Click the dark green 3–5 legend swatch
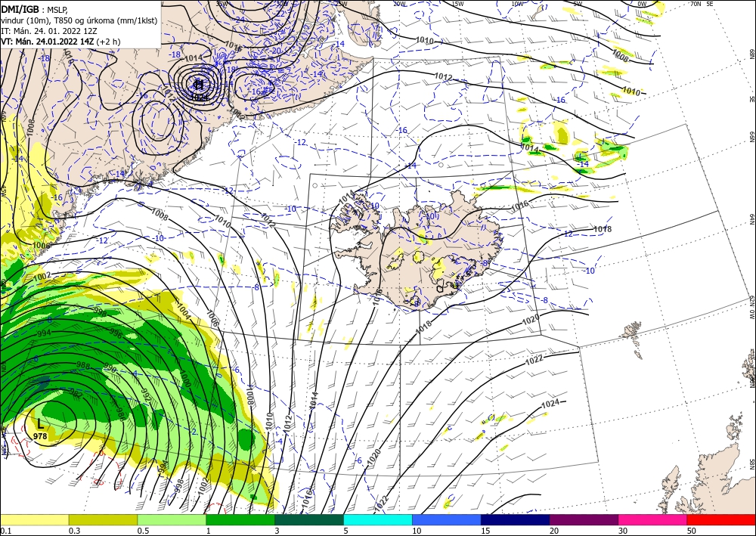 point(309,519)
